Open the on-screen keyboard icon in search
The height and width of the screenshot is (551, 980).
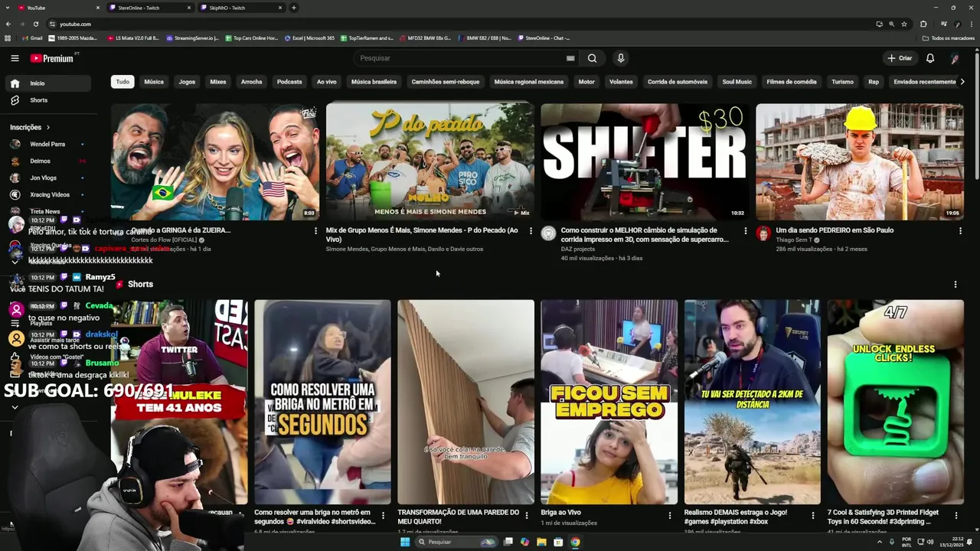tap(570, 58)
